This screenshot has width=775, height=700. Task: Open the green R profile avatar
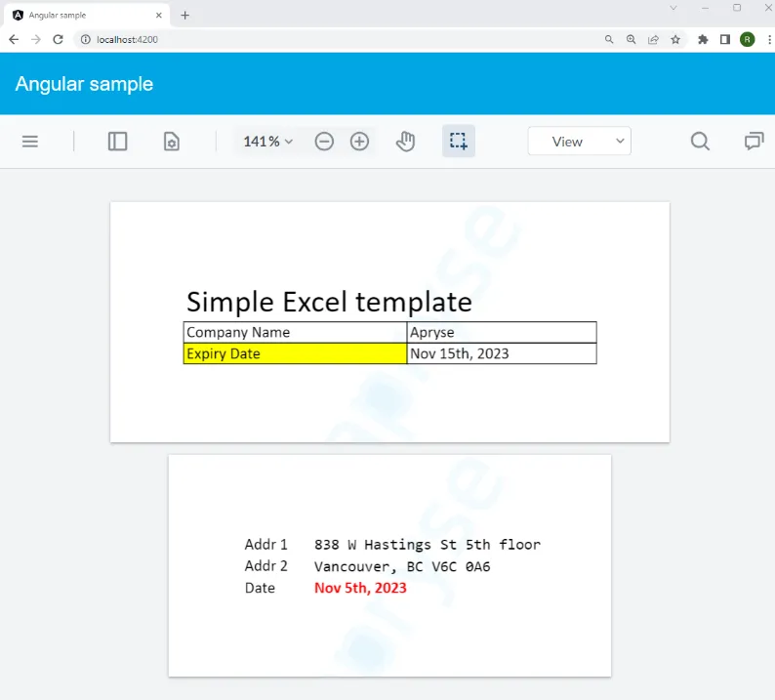748,40
